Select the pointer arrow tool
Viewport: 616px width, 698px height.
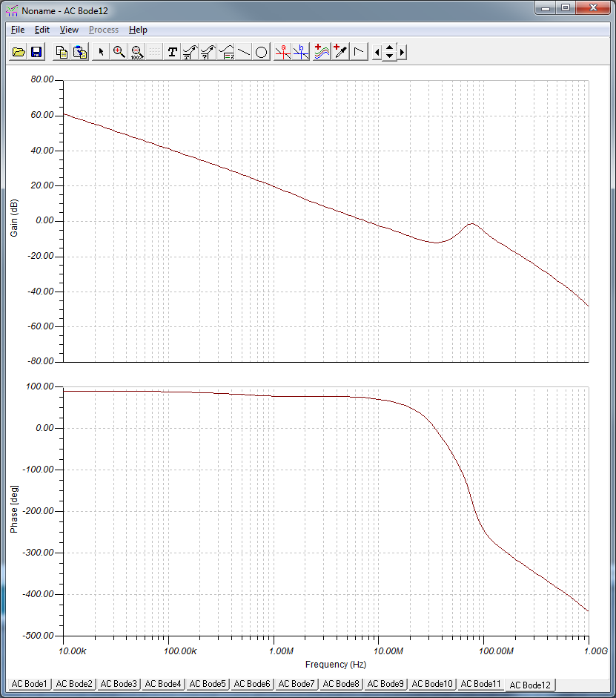[x=101, y=52]
